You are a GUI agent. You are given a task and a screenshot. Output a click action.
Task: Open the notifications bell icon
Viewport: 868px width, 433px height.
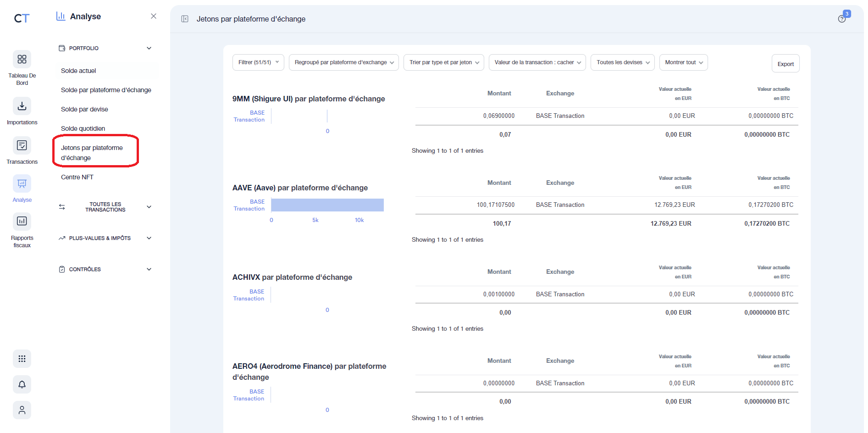pyautogui.click(x=22, y=384)
